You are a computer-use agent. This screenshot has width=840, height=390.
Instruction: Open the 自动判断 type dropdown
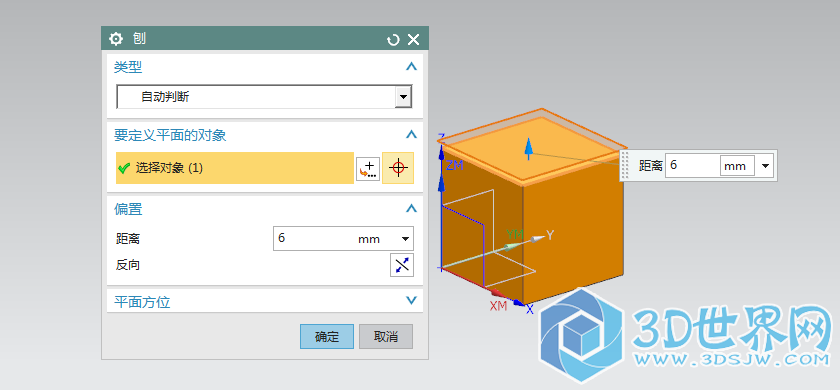click(403, 98)
